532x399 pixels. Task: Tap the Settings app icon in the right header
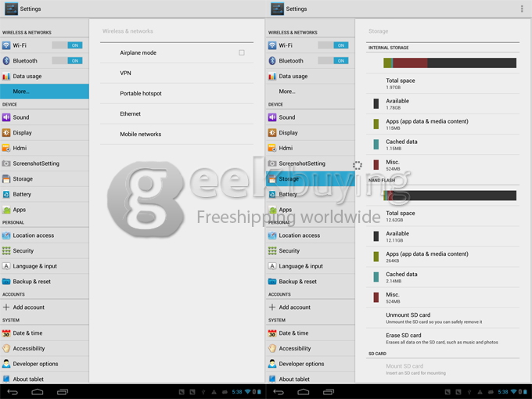coord(277,9)
